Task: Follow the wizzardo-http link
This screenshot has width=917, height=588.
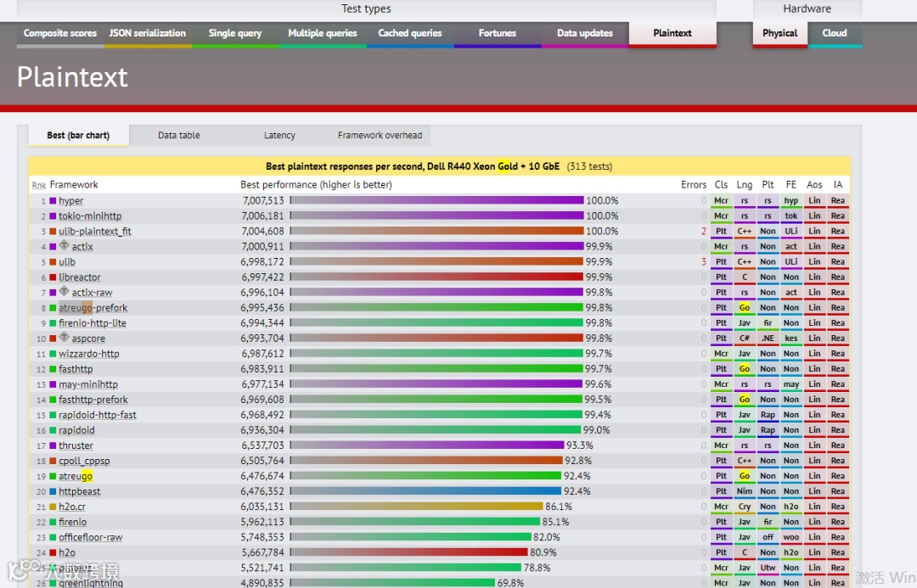Action: 89,354
